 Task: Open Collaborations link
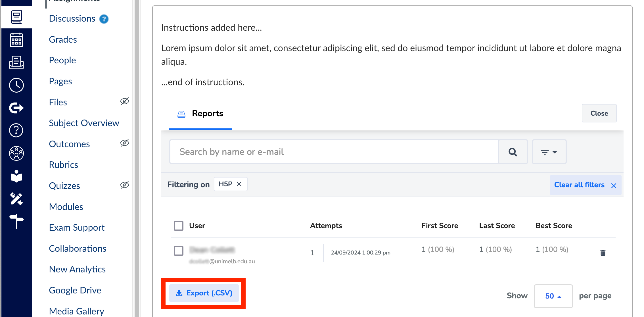78,249
